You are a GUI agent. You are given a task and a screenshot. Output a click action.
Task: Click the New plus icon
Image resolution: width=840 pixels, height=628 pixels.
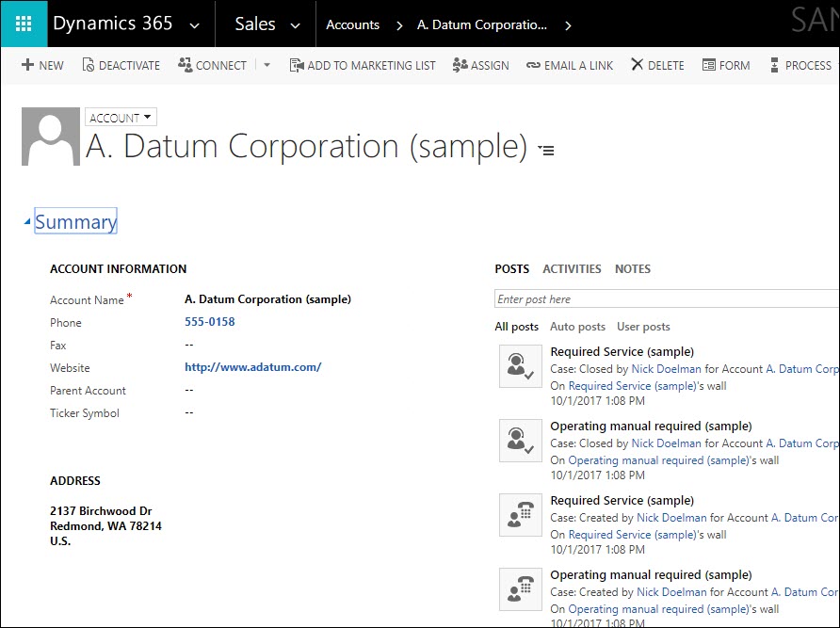(27, 65)
